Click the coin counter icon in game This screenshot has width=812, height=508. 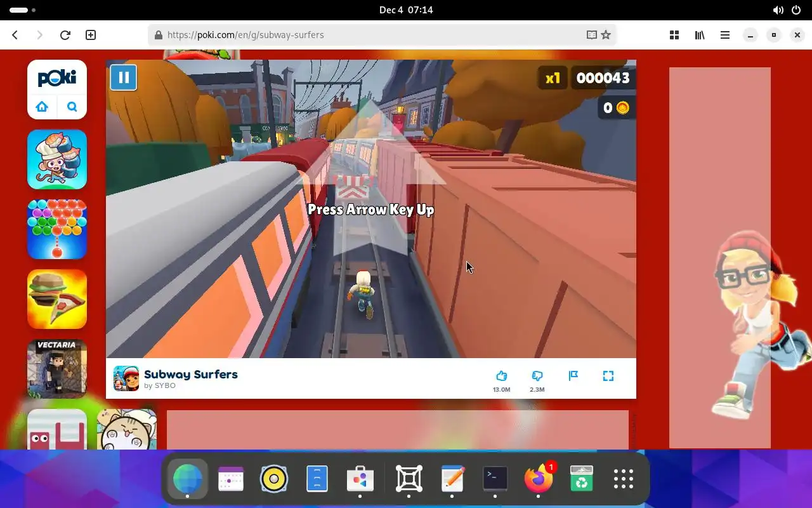pos(622,108)
